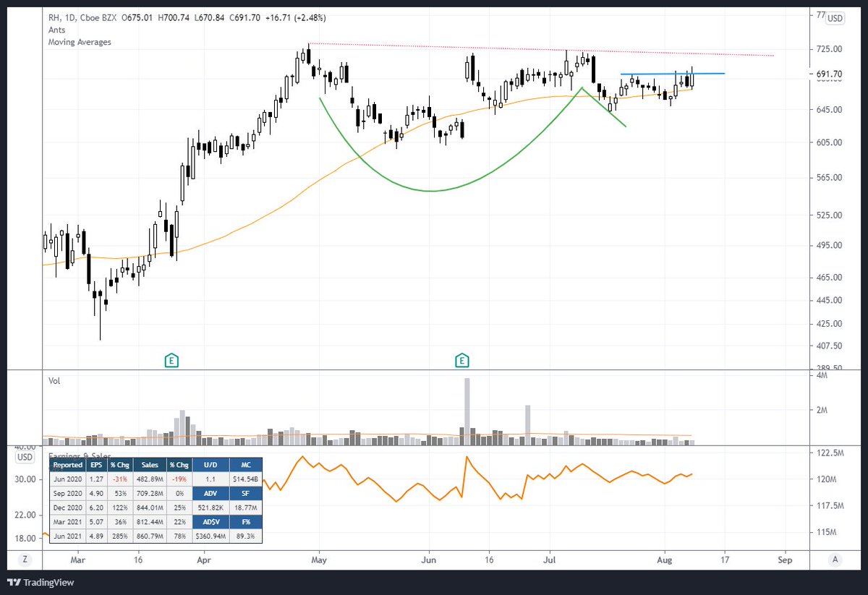
Task: Click the 'Aug' label on the time axis
Action: click(664, 560)
